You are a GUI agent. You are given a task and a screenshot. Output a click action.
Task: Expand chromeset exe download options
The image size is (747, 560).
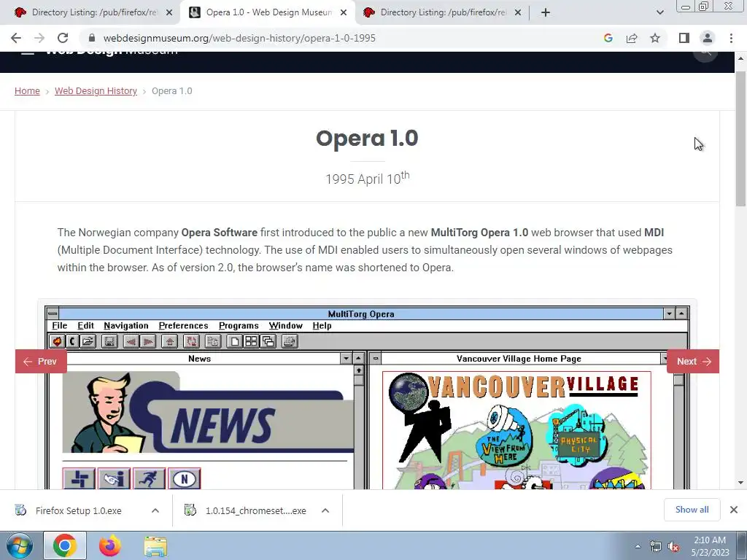point(325,510)
